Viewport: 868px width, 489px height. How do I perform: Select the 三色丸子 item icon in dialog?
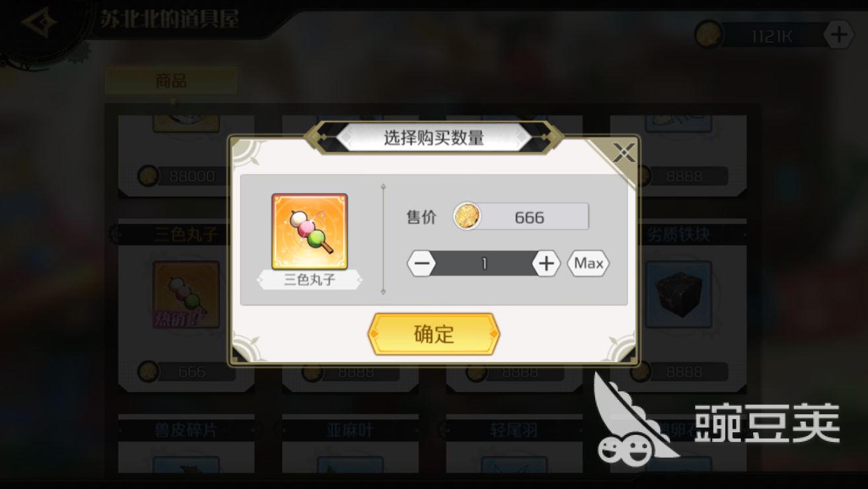click(310, 231)
